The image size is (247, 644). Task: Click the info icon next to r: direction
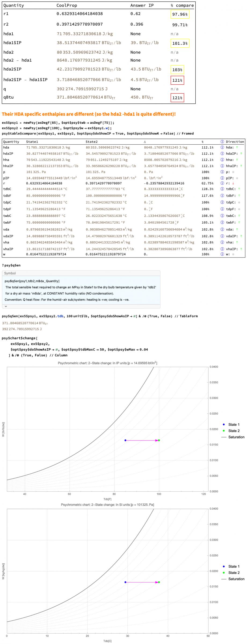point(222,183)
